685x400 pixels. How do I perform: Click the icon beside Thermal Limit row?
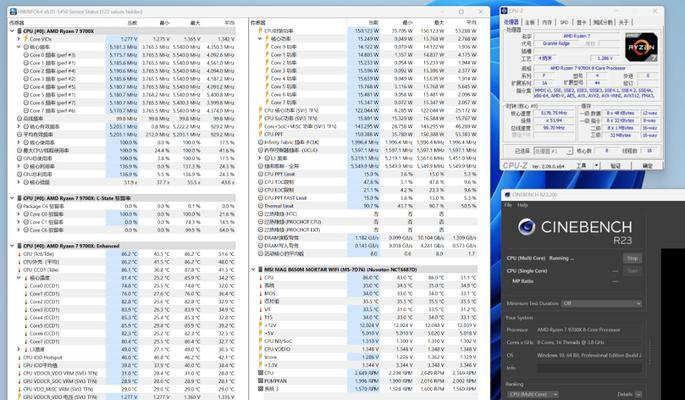pos(261,206)
